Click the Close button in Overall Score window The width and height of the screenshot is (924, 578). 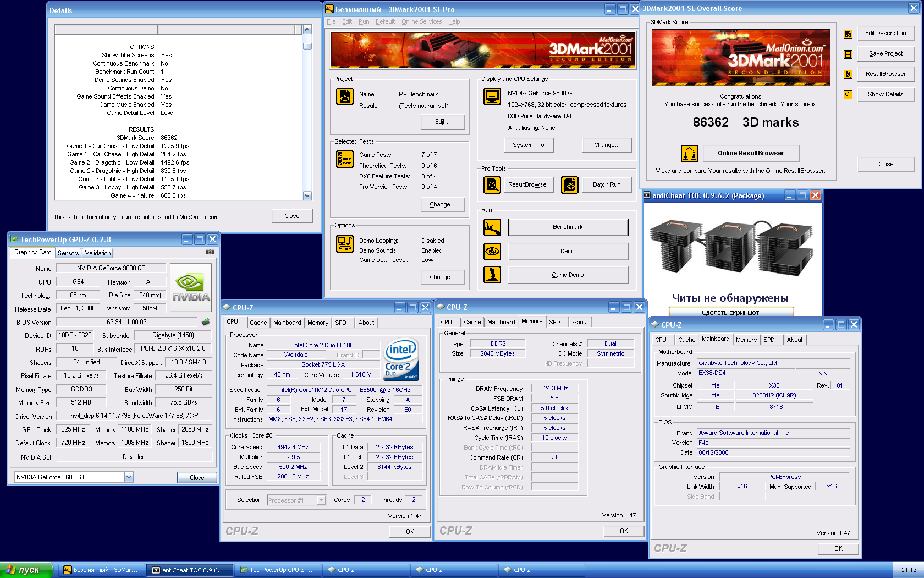886,165
